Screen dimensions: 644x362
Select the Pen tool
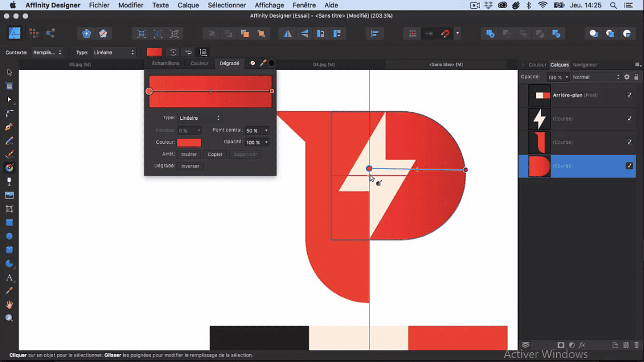coord(9,127)
